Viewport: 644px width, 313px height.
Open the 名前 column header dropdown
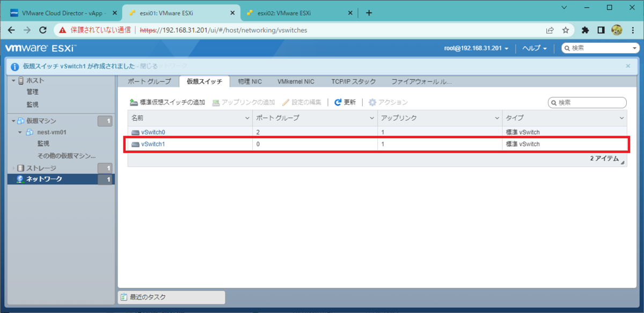coord(247,118)
